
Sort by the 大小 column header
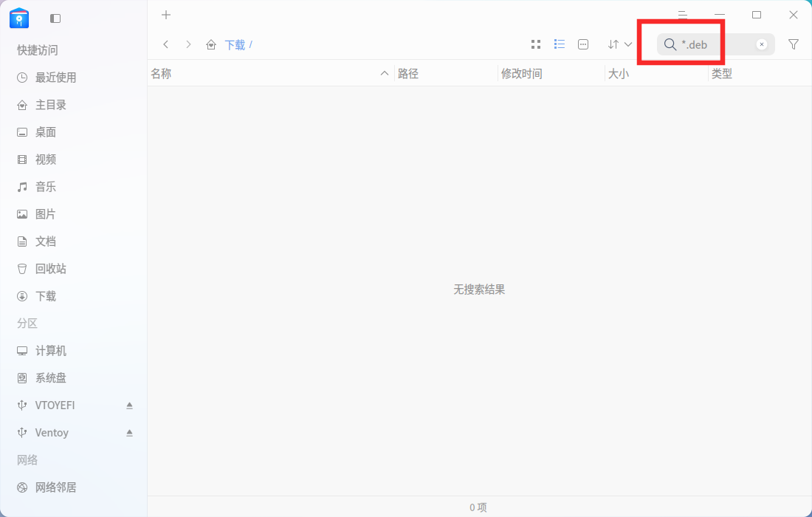pos(656,74)
